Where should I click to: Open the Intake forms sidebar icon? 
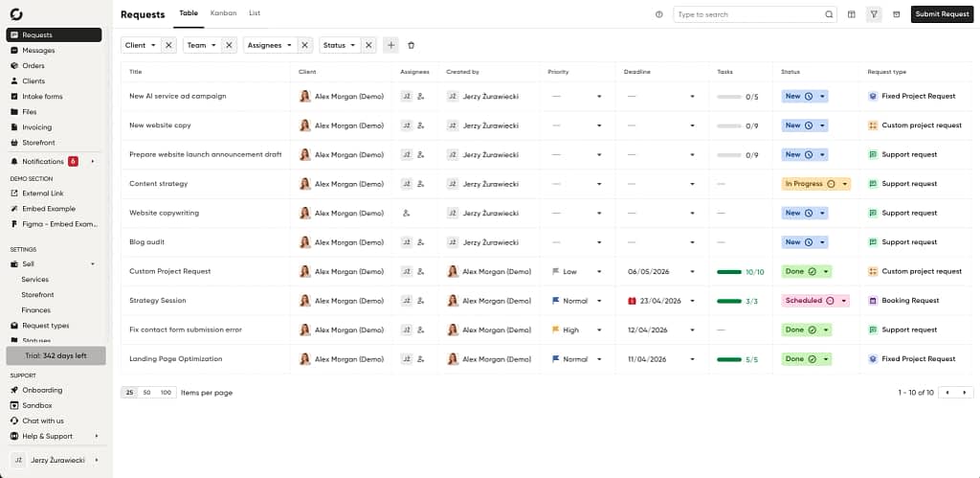point(14,97)
